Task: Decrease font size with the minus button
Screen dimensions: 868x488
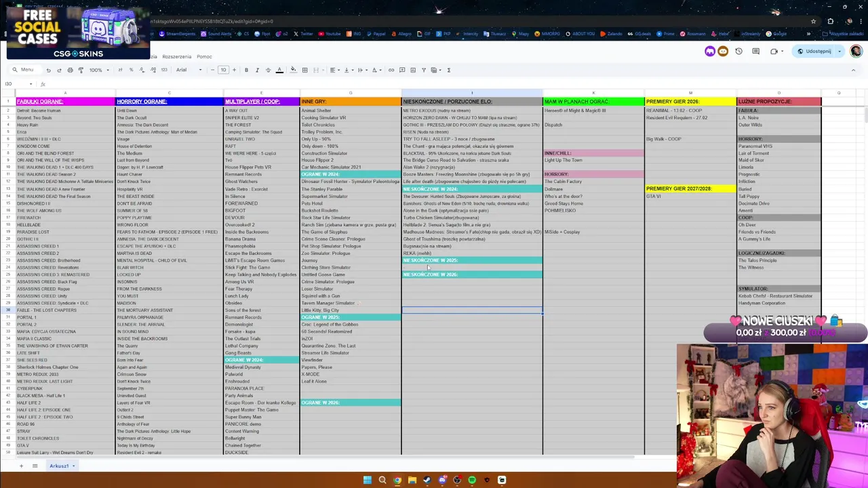Action: tap(212, 70)
